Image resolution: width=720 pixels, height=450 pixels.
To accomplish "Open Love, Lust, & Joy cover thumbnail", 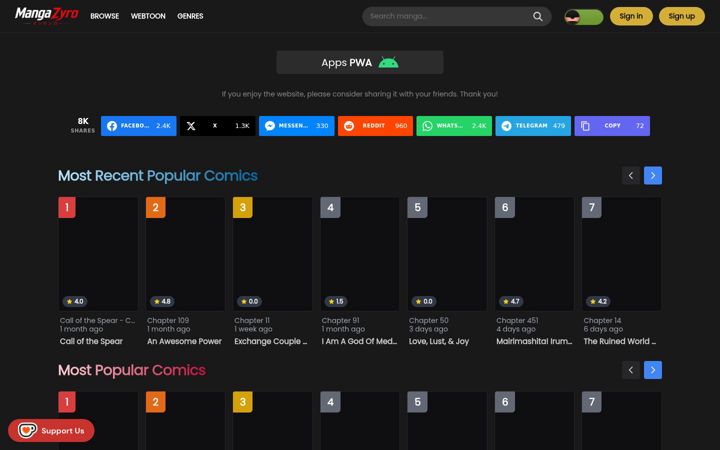I will [447, 254].
